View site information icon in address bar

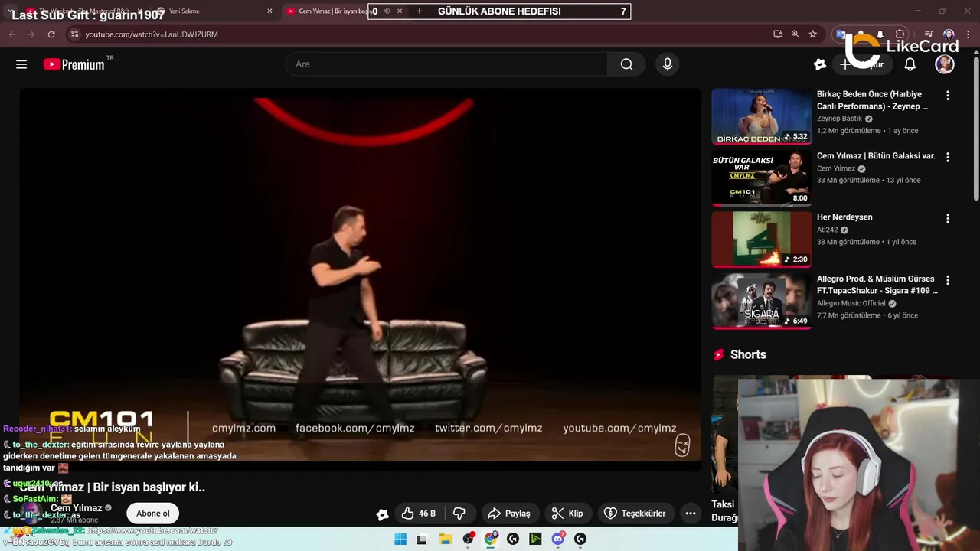(74, 34)
